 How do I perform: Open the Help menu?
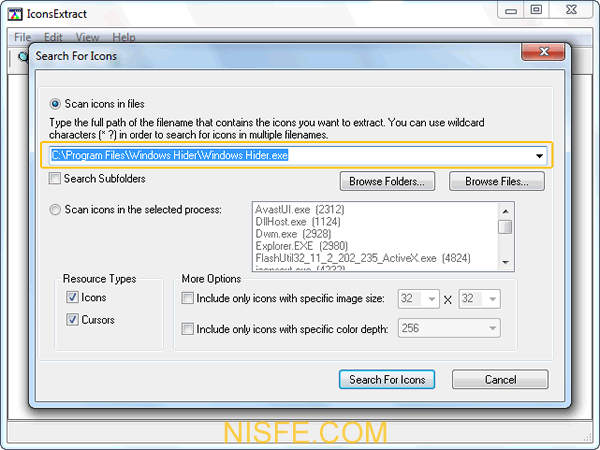[x=124, y=37]
